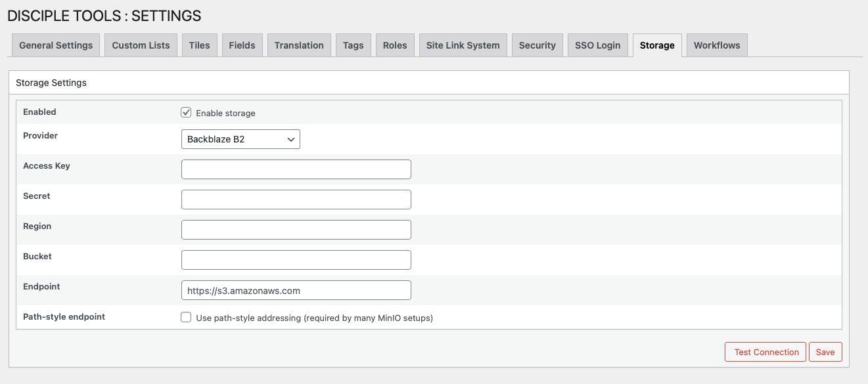Select the Fields tab
This screenshot has width=868, height=384.
tap(242, 45)
